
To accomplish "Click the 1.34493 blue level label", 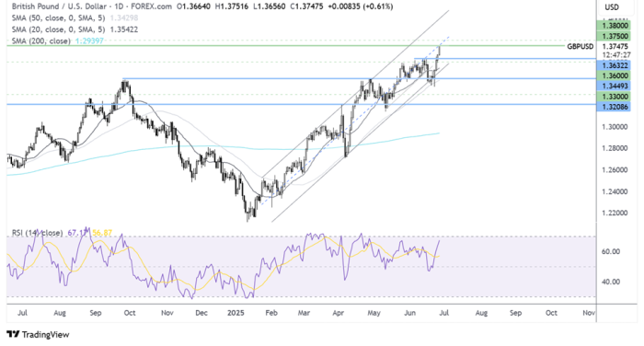I will (x=615, y=86).
